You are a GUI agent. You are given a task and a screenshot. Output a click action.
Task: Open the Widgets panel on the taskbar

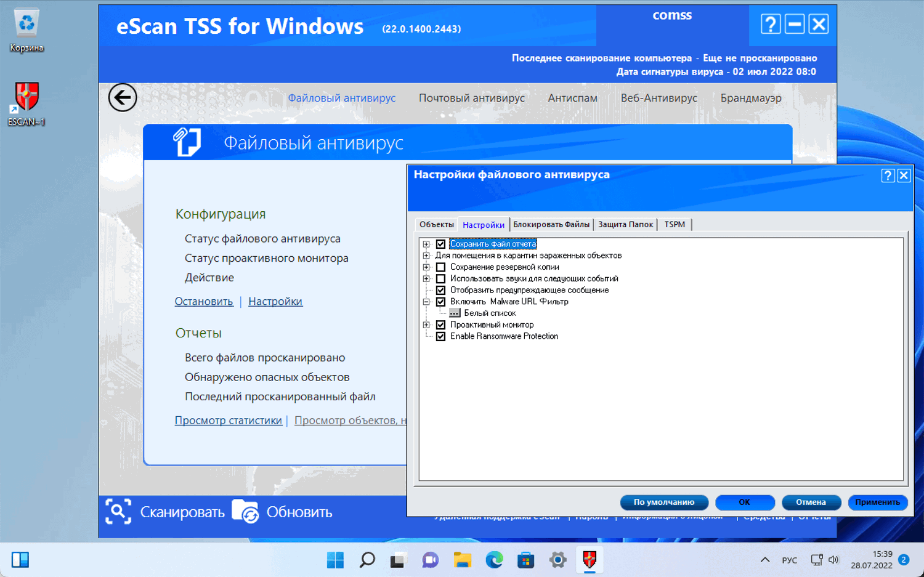tap(20, 560)
